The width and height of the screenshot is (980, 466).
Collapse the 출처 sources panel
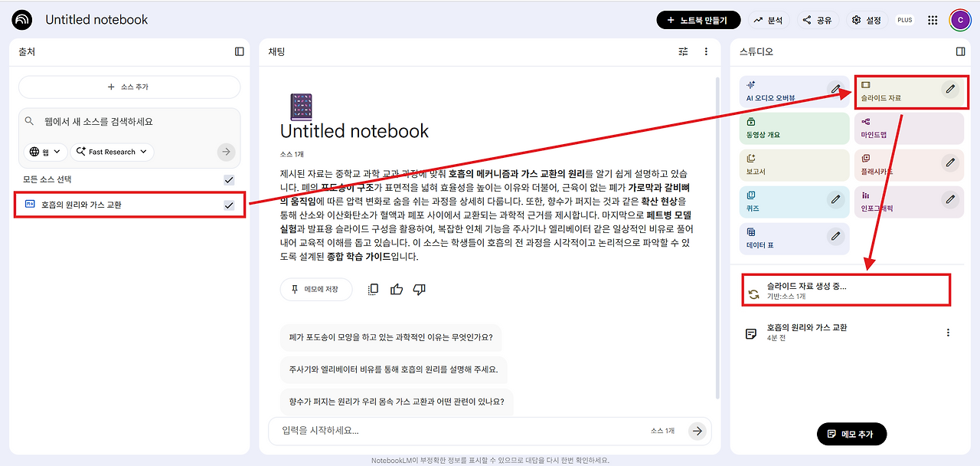(x=240, y=51)
